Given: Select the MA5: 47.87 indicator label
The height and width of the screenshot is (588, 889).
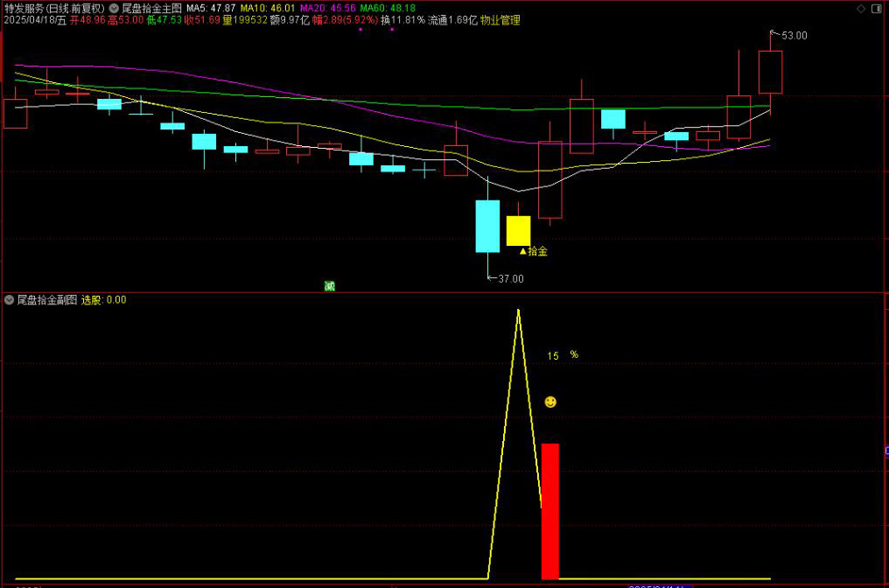Looking at the screenshot, I should [x=211, y=8].
